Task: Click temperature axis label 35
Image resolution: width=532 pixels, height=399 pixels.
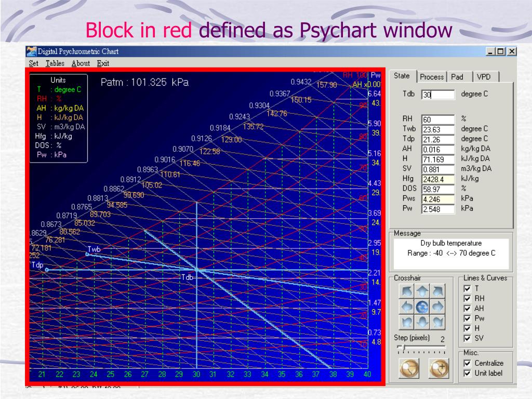Action: click(282, 374)
